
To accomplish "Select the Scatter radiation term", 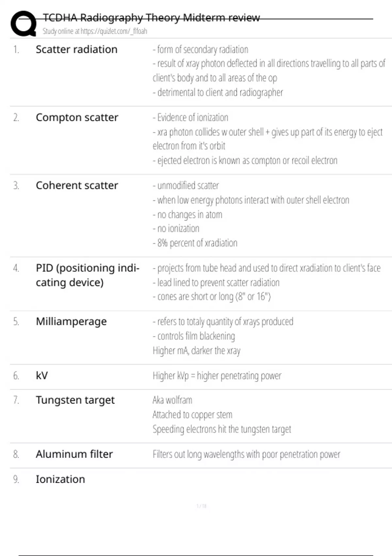I will click(x=76, y=49).
